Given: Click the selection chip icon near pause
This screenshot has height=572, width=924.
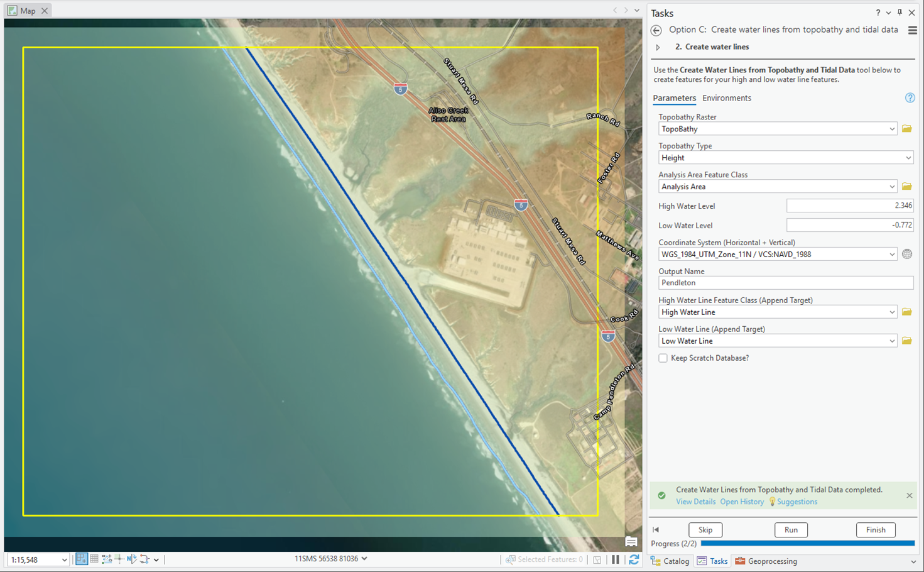Looking at the screenshot, I should pos(597,559).
